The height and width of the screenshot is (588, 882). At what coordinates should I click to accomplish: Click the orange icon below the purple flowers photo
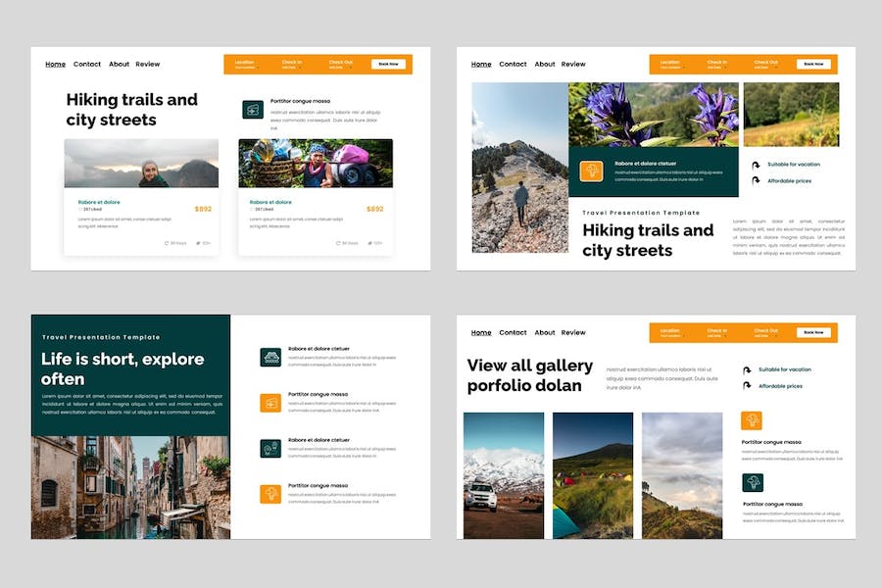pos(591,171)
